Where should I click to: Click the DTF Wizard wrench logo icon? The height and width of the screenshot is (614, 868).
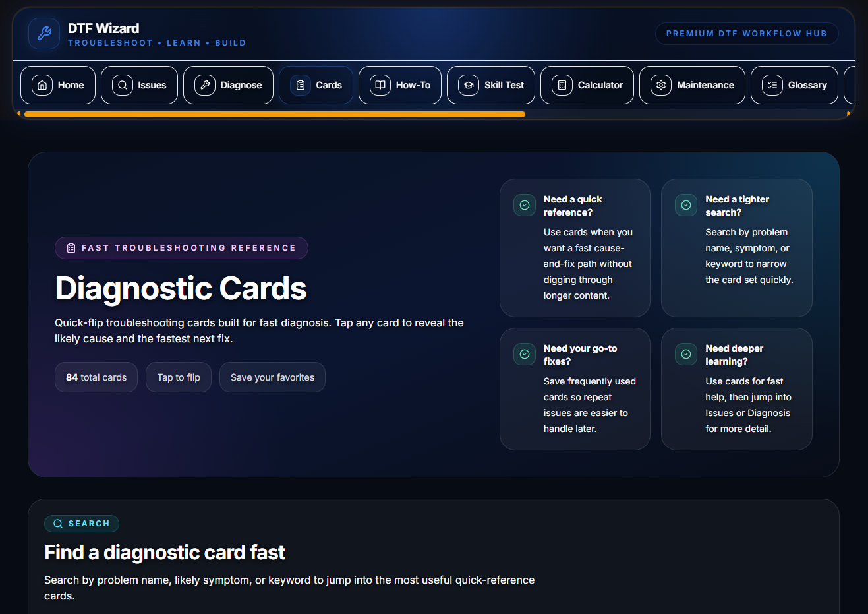(x=44, y=34)
